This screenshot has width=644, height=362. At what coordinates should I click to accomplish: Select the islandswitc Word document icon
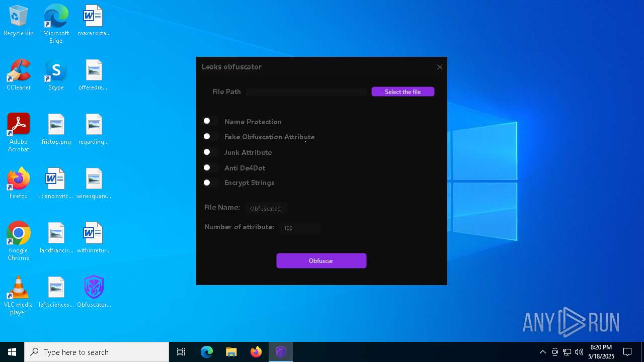[x=56, y=184]
